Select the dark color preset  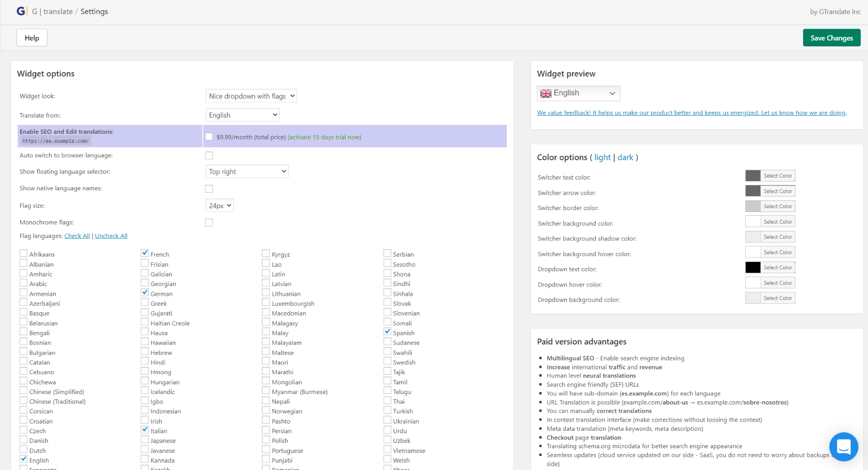(625, 157)
